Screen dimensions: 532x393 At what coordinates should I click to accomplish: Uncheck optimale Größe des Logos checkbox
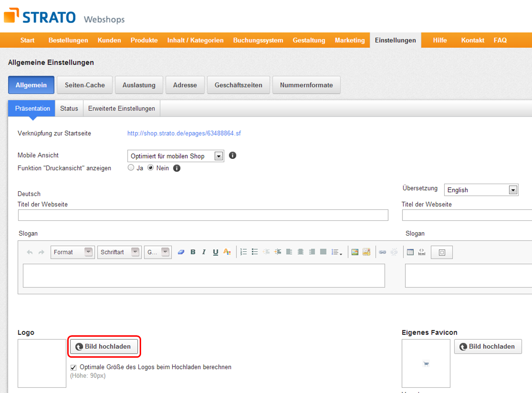coord(73,367)
